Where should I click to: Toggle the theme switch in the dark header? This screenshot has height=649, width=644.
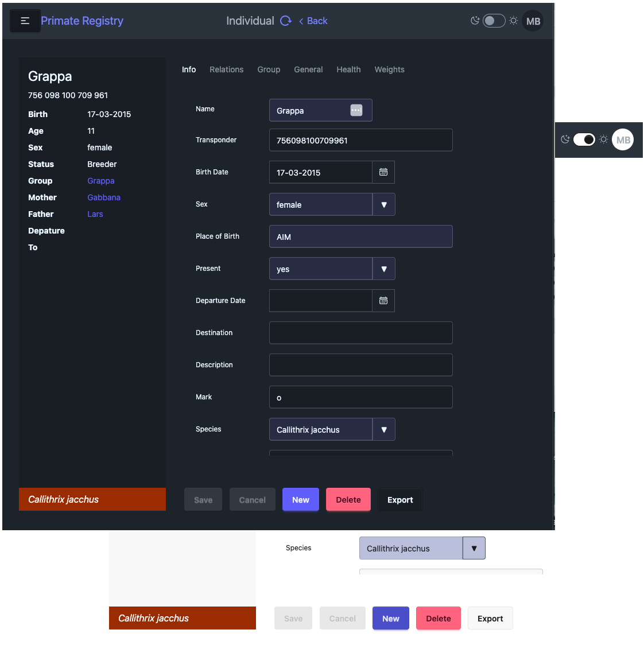[494, 21]
